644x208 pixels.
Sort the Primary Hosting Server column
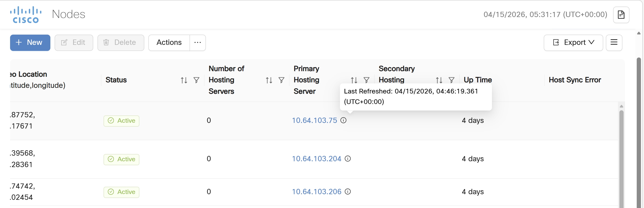tap(354, 80)
